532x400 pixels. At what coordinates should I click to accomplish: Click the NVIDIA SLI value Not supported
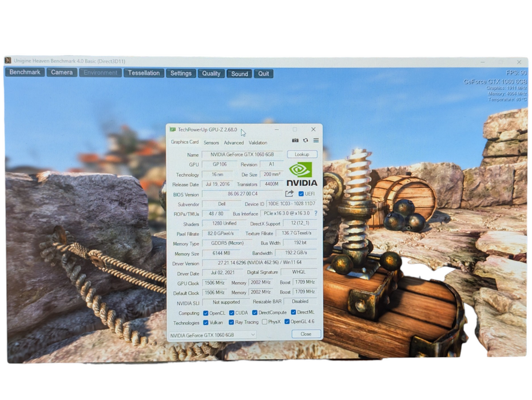point(226,302)
